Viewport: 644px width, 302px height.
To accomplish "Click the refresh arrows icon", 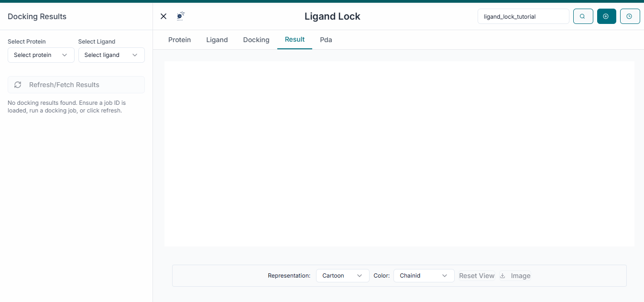I will coord(18,85).
